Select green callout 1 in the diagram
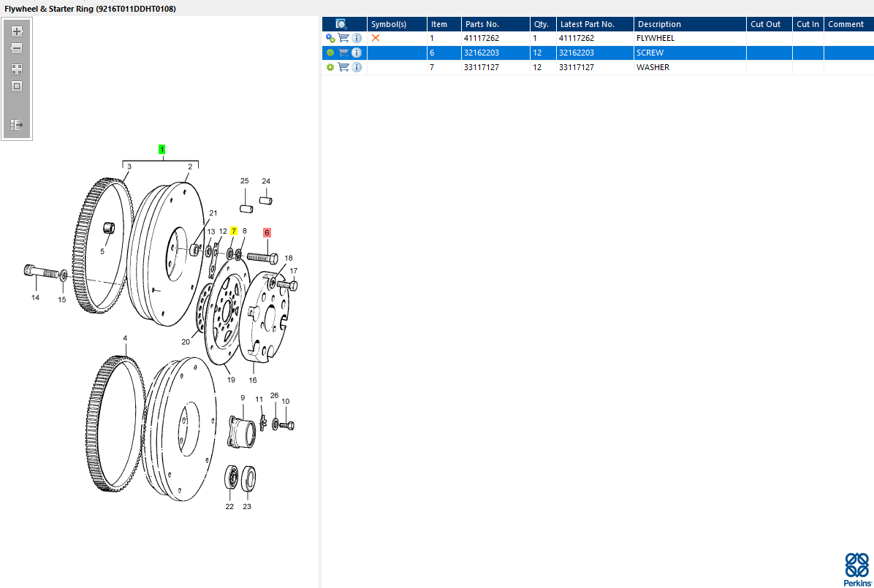 click(161, 149)
